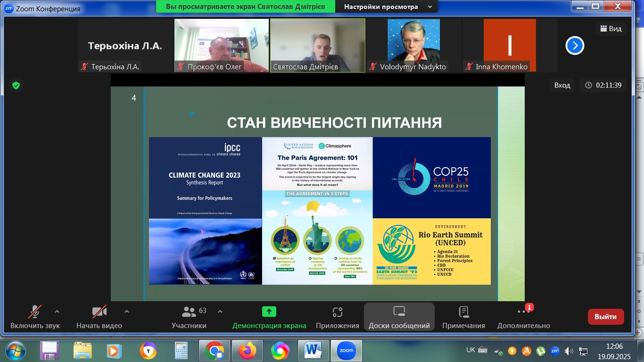Show next participants with blue arrow

point(575,46)
